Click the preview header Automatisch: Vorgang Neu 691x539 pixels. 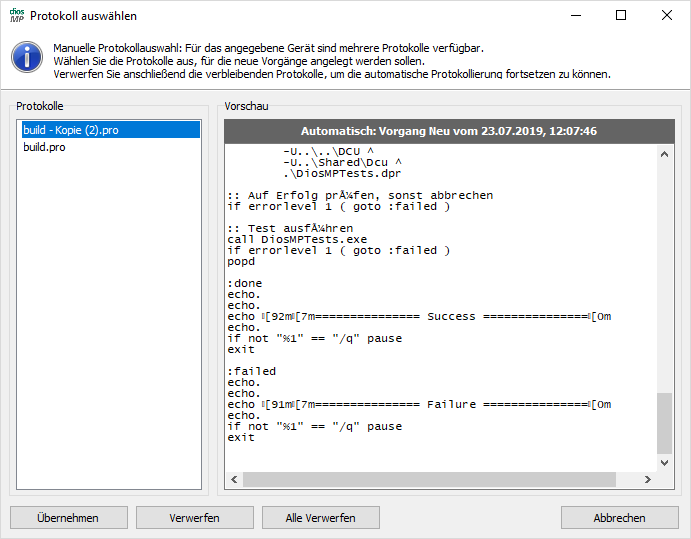click(x=449, y=131)
